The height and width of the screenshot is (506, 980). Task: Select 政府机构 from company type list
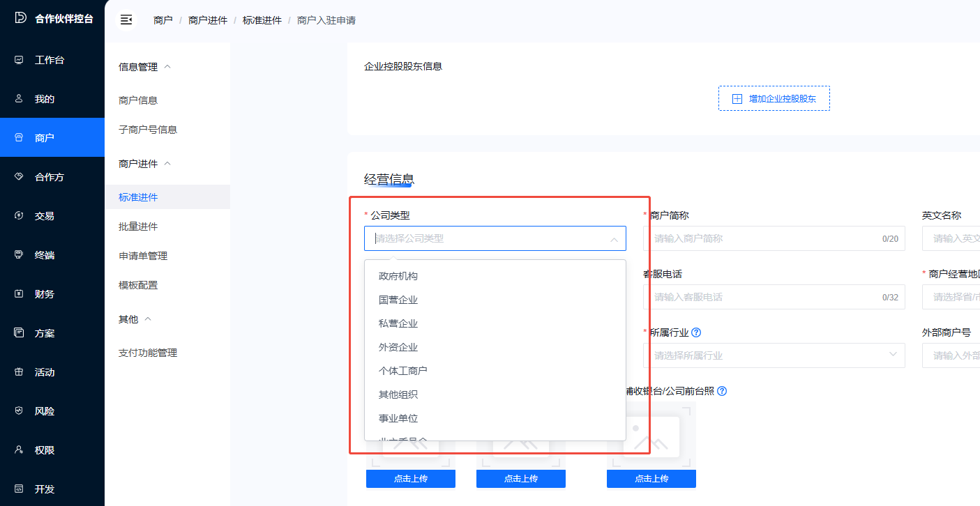(x=398, y=276)
